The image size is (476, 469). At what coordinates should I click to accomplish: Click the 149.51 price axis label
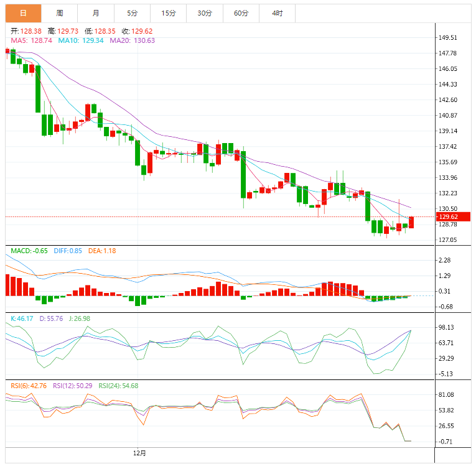(x=448, y=38)
